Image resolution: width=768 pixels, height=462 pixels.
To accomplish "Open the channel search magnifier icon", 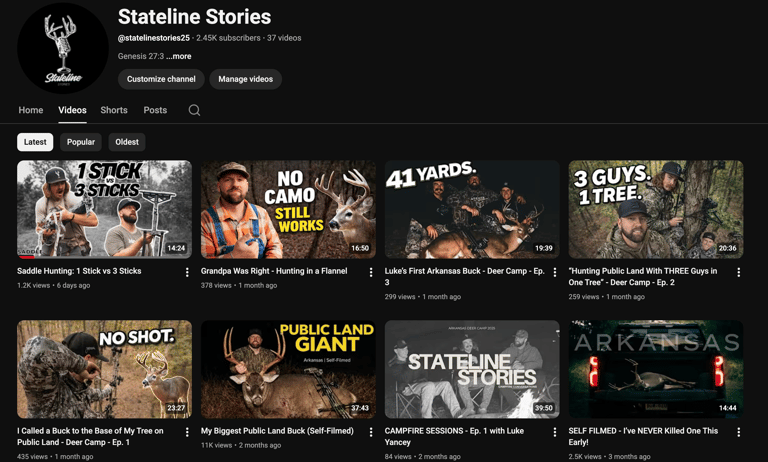I will point(194,110).
